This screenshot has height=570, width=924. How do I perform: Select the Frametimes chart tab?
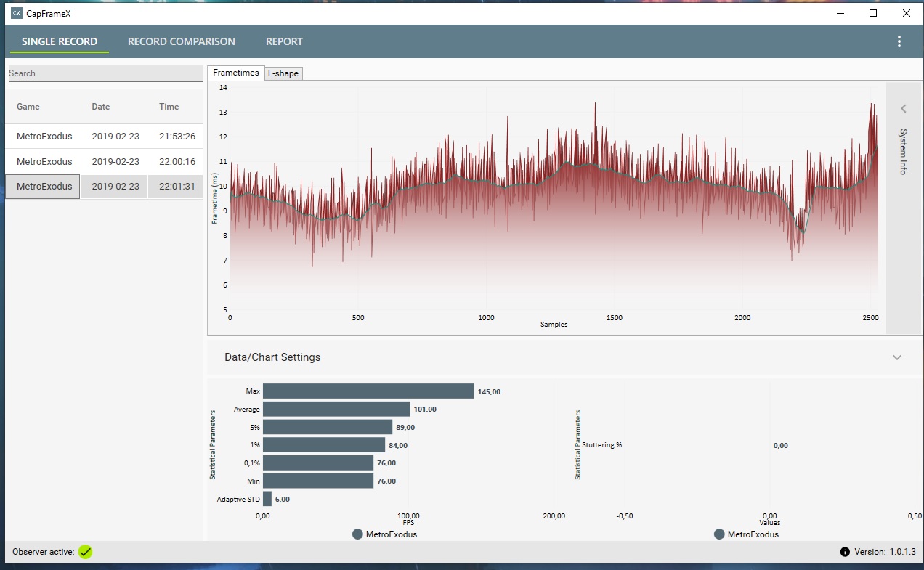(235, 73)
